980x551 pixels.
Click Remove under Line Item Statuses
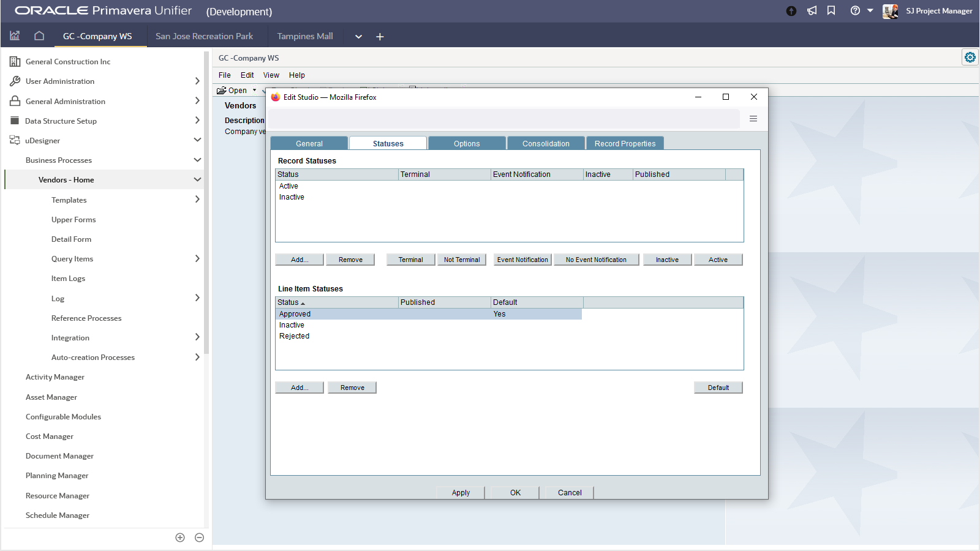(352, 388)
